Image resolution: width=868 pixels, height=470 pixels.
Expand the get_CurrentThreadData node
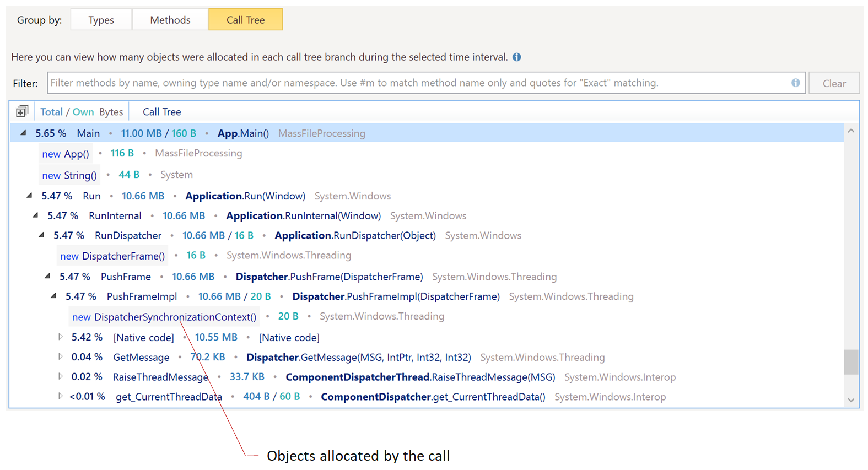tap(61, 396)
